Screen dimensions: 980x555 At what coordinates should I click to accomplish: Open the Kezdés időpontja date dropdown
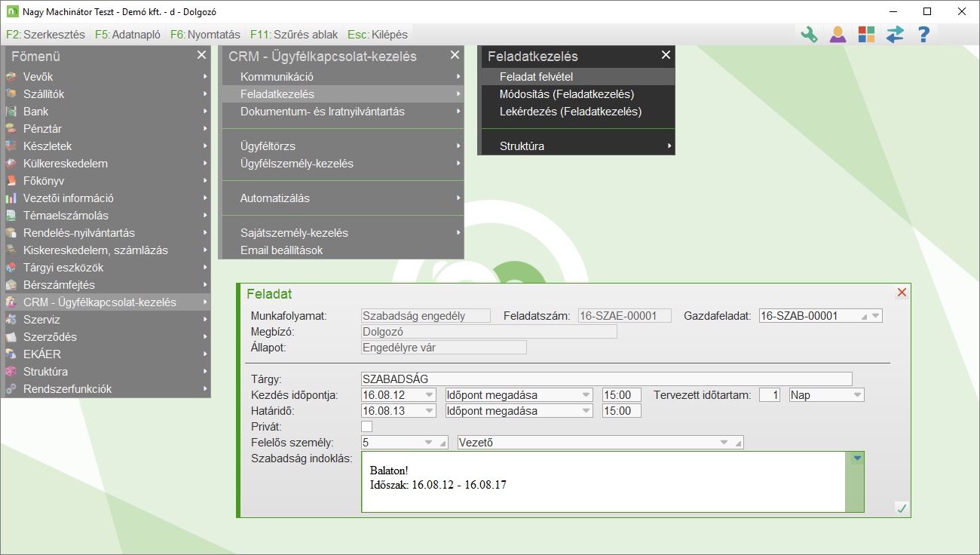[429, 394]
